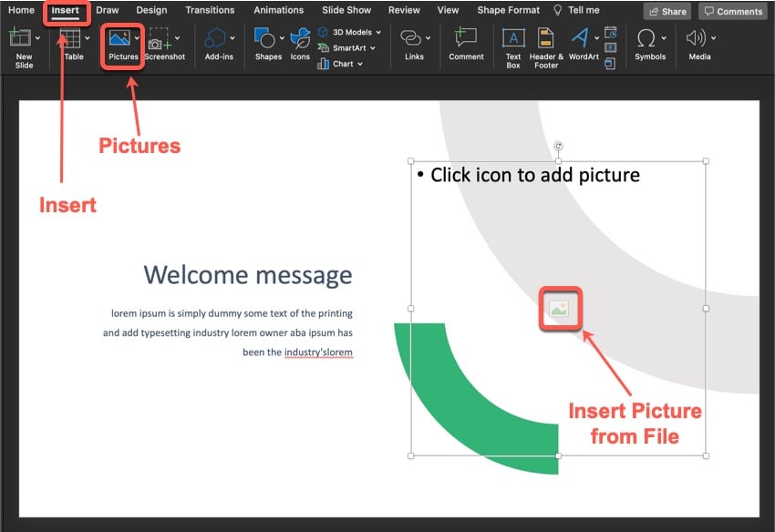The height and width of the screenshot is (532, 775).
Task: Expand the SmartArt dropdown
Action: click(x=371, y=47)
